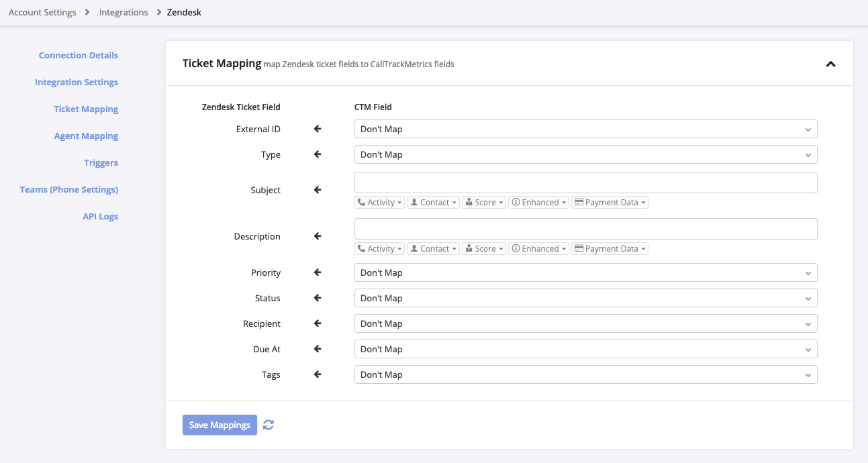
Task: Go to Connection Details in the sidebar
Action: tap(79, 55)
